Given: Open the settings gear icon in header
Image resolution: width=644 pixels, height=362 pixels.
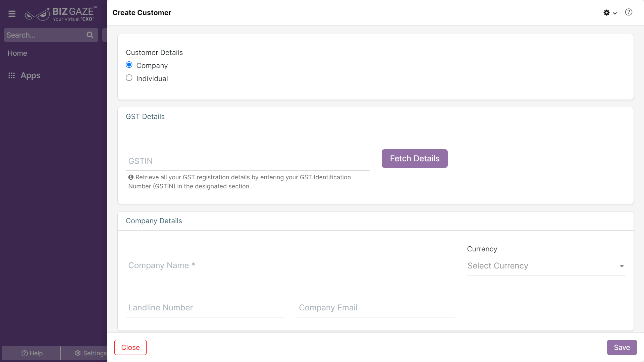Looking at the screenshot, I should click(606, 13).
